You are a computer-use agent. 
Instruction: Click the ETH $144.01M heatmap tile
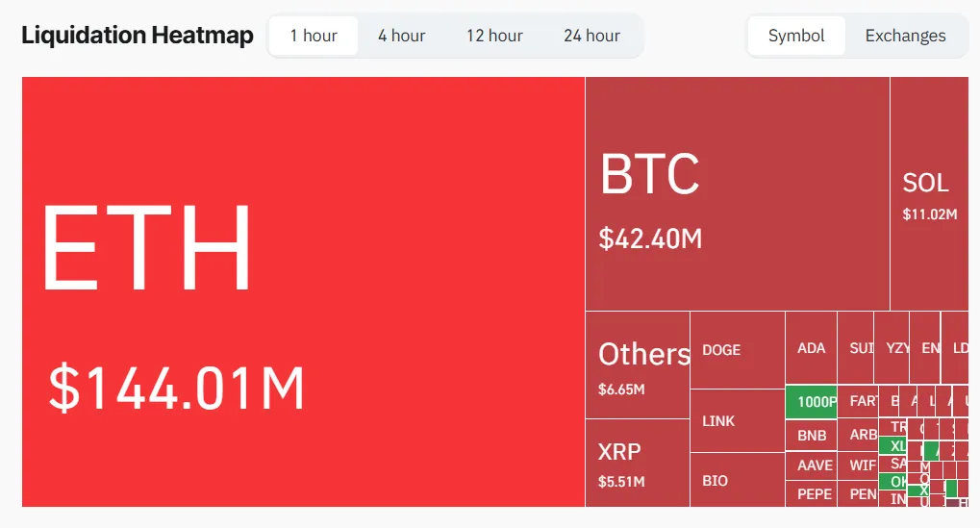pos(303,291)
